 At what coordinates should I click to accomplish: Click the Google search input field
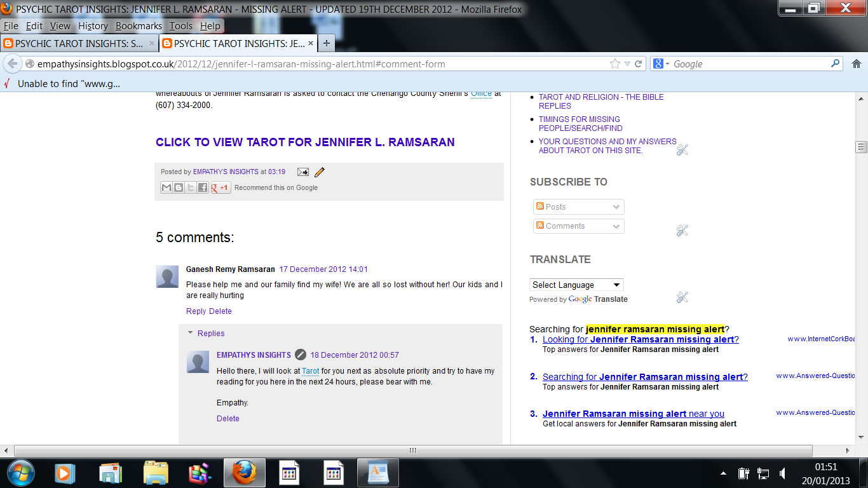[750, 64]
